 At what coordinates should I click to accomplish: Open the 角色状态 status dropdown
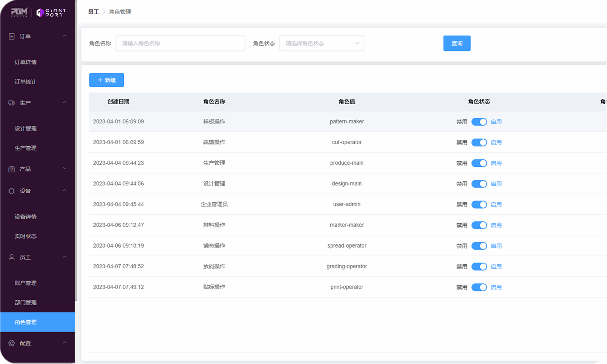point(322,43)
